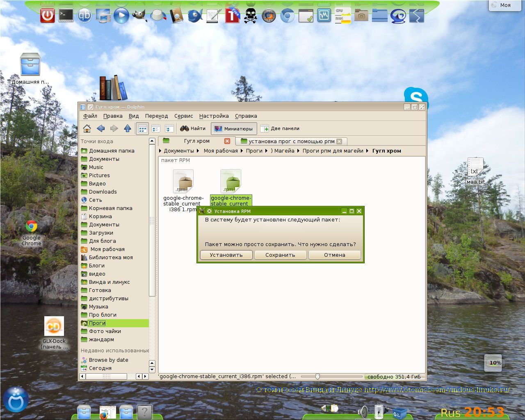Image resolution: width=525 pixels, height=420 pixels.
Task: Click Отмена in RPM install dialog
Action: 335,255
